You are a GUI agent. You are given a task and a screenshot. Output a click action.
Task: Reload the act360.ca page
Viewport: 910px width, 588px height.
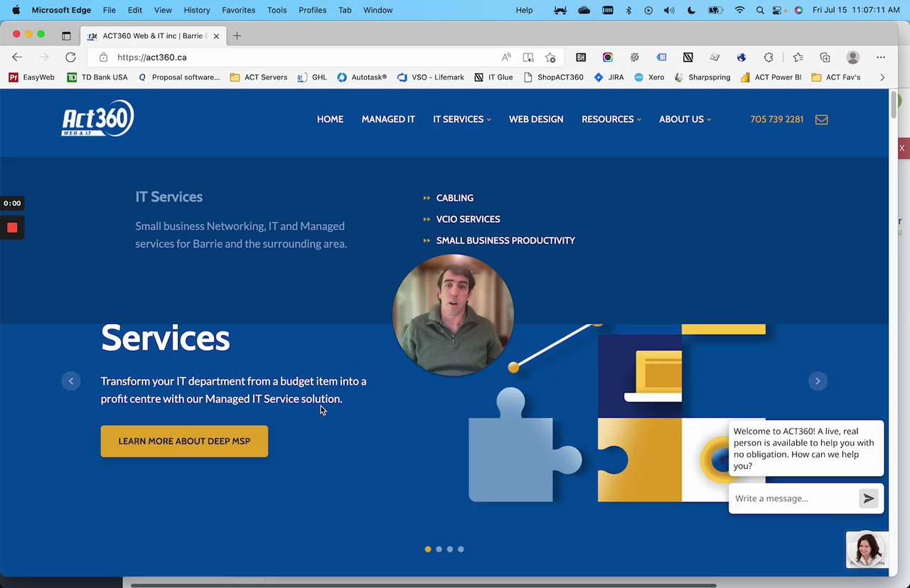[70, 57]
